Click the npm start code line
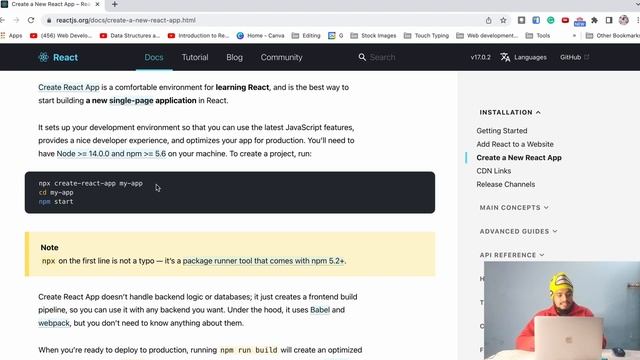Image resolution: width=640 pixels, height=360 pixels. (x=56, y=202)
